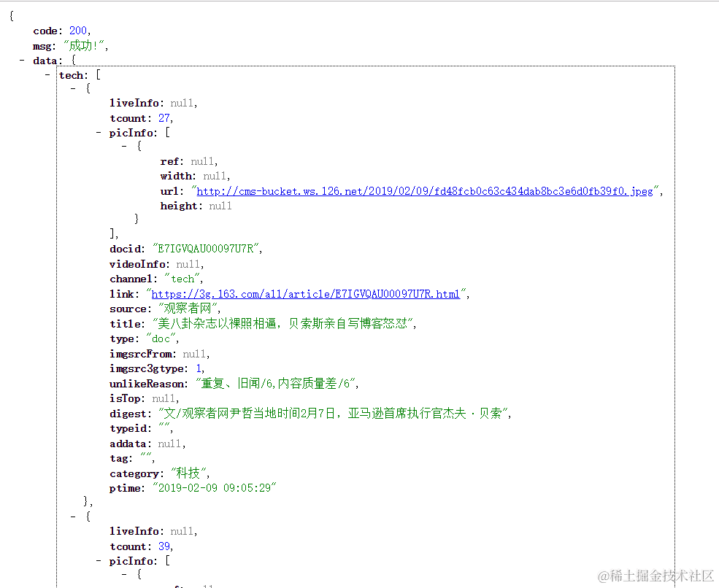Image resolution: width=719 pixels, height=588 pixels.
Task: Click the liveInfo key in first item
Action: [134, 103]
